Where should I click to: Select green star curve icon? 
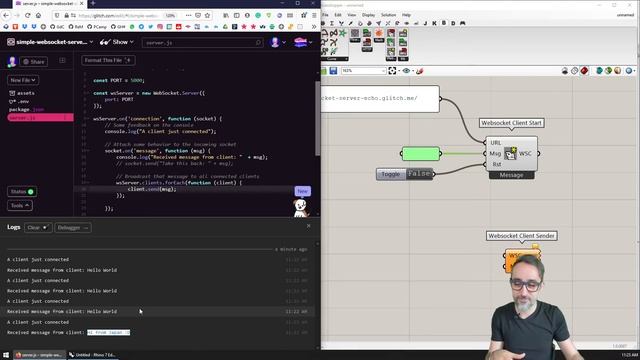[342, 33]
